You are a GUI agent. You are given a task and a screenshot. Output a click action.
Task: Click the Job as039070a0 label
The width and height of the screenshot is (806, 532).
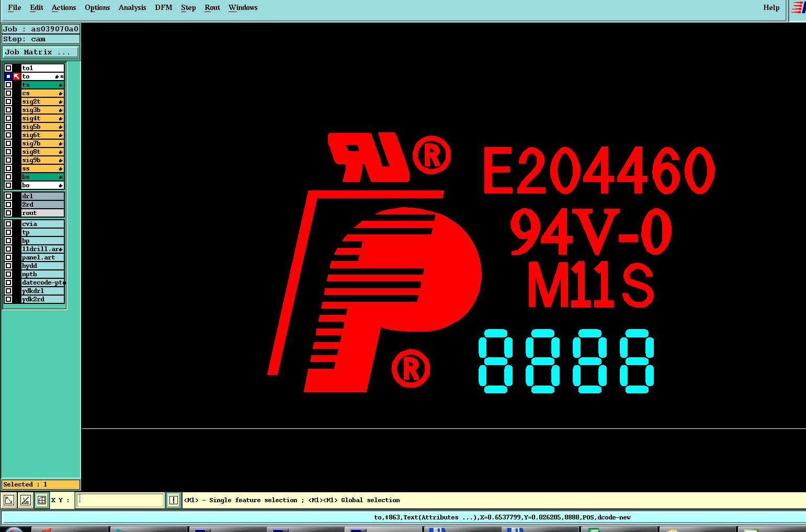(x=41, y=29)
